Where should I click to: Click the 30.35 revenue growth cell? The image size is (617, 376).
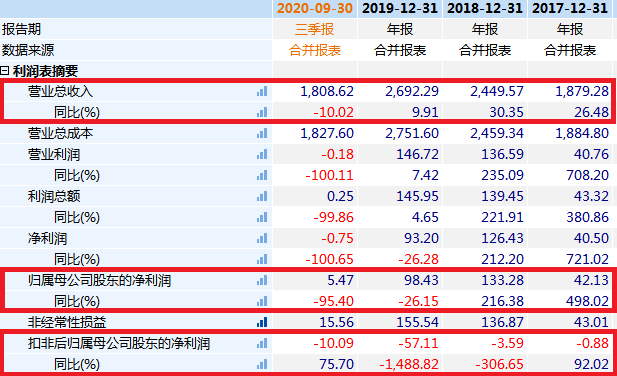(x=506, y=112)
